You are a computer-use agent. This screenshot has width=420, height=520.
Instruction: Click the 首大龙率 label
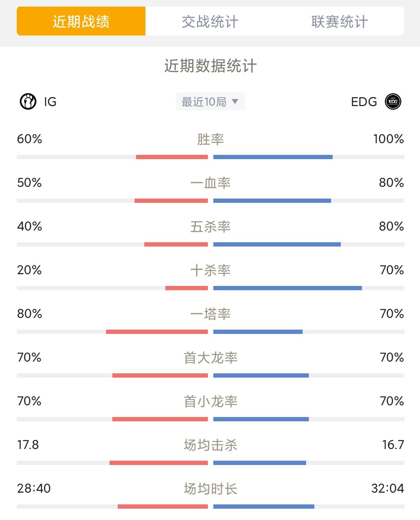(211, 357)
